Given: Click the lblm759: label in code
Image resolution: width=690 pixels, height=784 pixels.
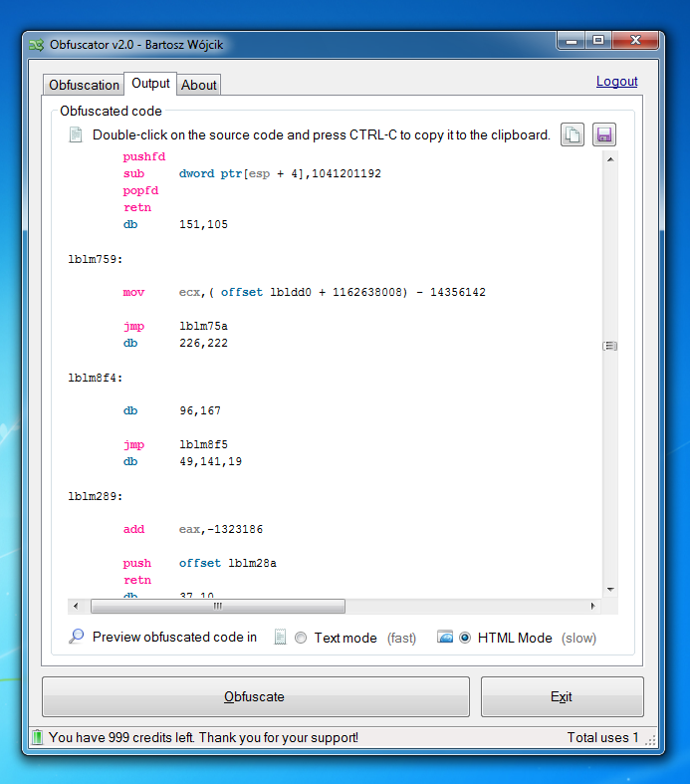Looking at the screenshot, I should click(x=96, y=259).
